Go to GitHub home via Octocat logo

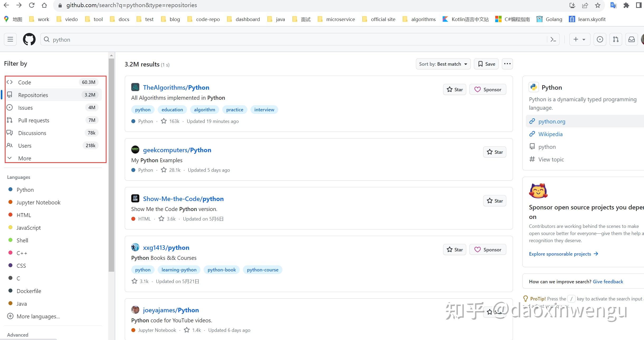point(29,39)
